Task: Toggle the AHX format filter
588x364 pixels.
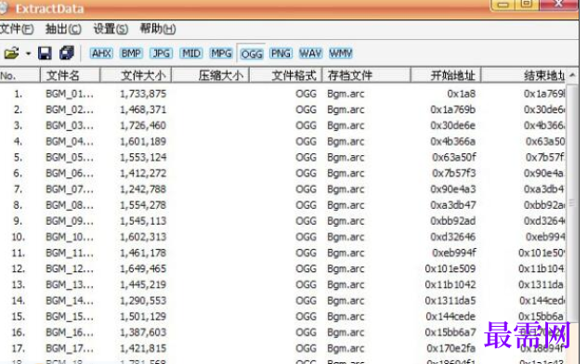Action: tap(101, 53)
